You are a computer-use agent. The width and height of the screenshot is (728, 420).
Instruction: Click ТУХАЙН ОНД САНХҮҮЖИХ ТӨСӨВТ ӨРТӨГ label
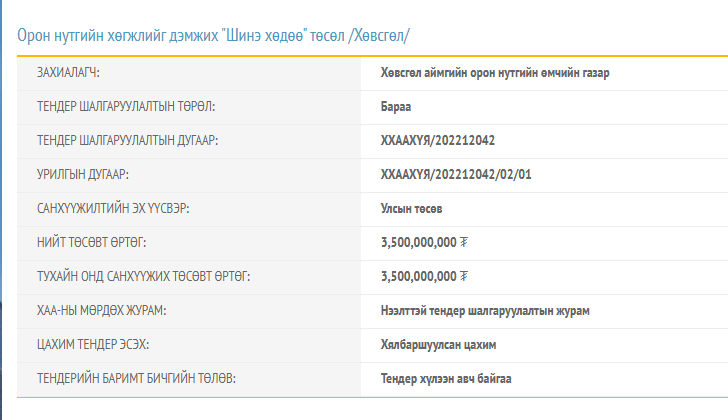click(x=143, y=277)
